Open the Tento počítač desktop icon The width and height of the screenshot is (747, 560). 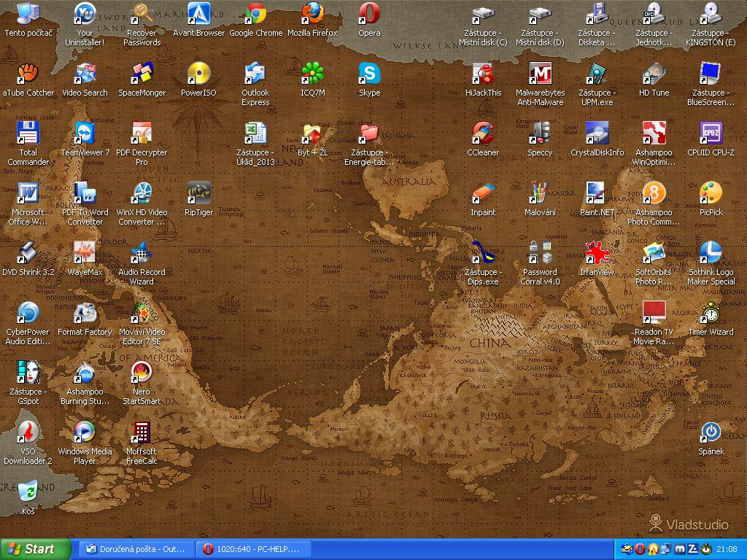tap(28, 13)
